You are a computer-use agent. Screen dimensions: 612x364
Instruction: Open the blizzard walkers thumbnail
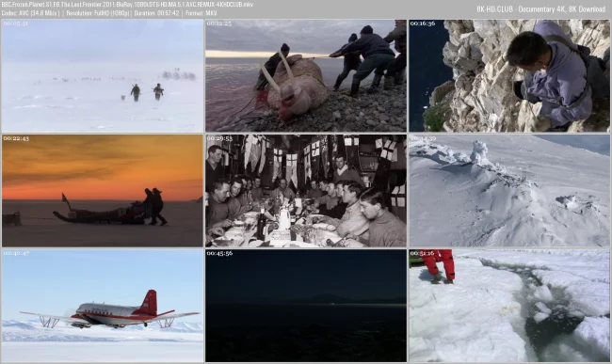(x=103, y=76)
